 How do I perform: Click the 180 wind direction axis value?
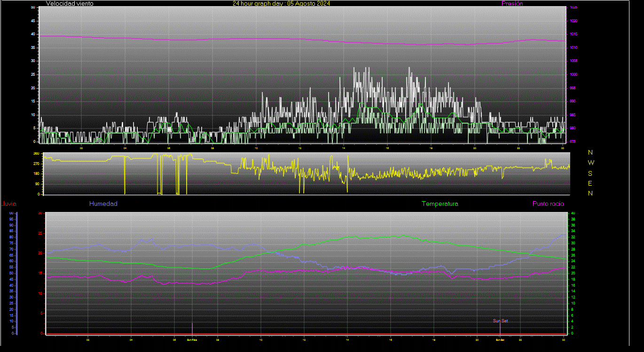36,174
